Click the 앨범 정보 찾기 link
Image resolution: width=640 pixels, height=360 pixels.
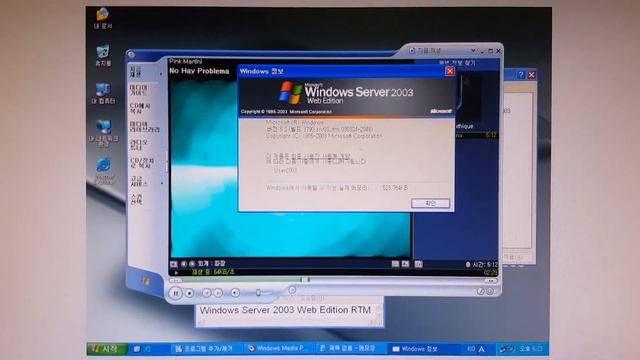pyautogui.click(x=457, y=63)
